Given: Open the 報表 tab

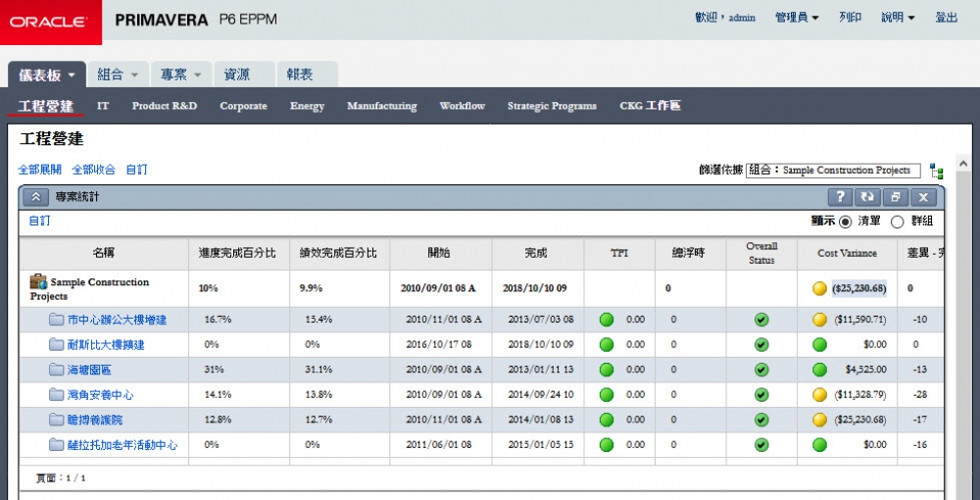Looking at the screenshot, I should (x=308, y=75).
